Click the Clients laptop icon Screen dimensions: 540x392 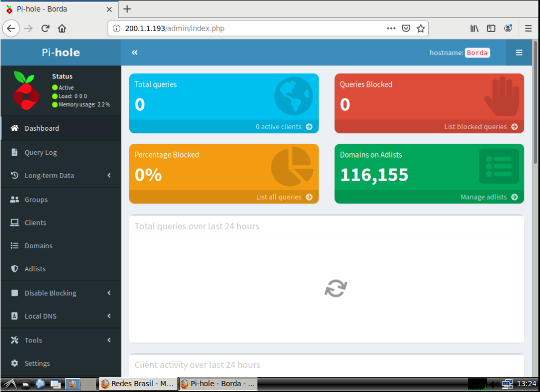point(14,222)
